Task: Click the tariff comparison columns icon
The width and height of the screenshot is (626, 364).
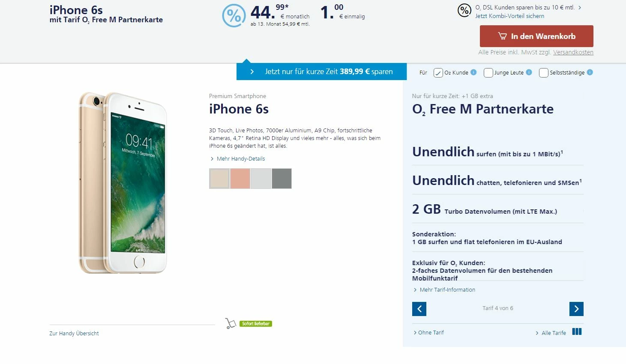Action: [x=577, y=331]
